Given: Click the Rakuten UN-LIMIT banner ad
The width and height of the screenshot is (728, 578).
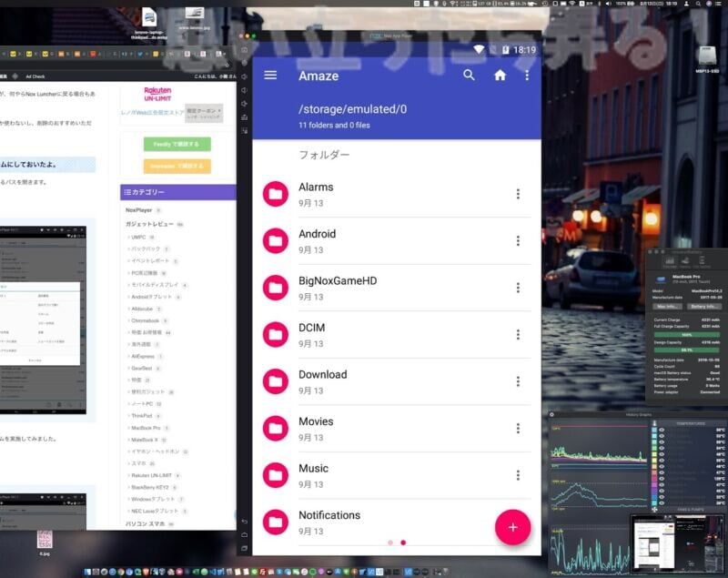Looking at the screenshot, I should click(157, 95).
